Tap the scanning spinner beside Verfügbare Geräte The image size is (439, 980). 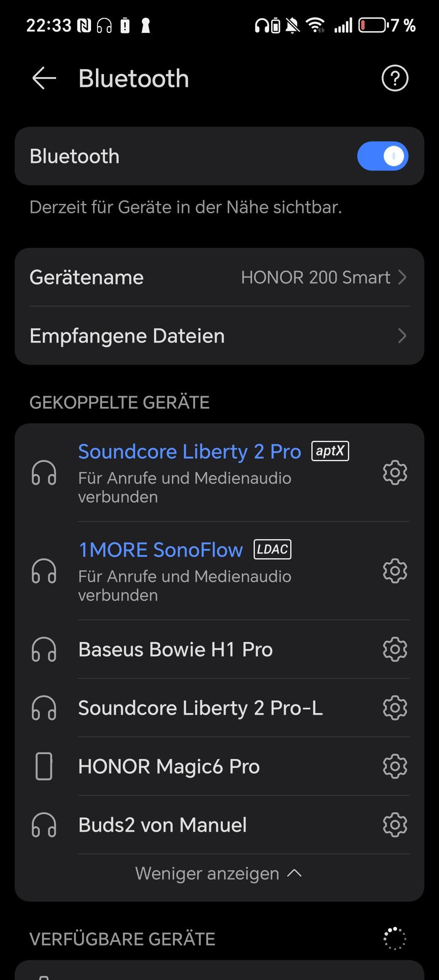pyautogui.click(x=394, y=939)
